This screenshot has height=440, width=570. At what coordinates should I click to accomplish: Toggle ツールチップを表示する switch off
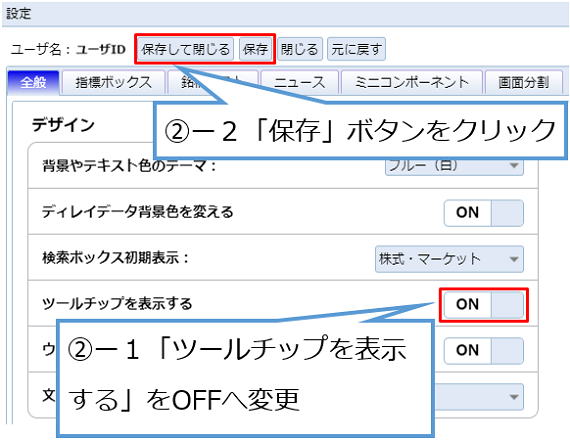tap(483, 304)
